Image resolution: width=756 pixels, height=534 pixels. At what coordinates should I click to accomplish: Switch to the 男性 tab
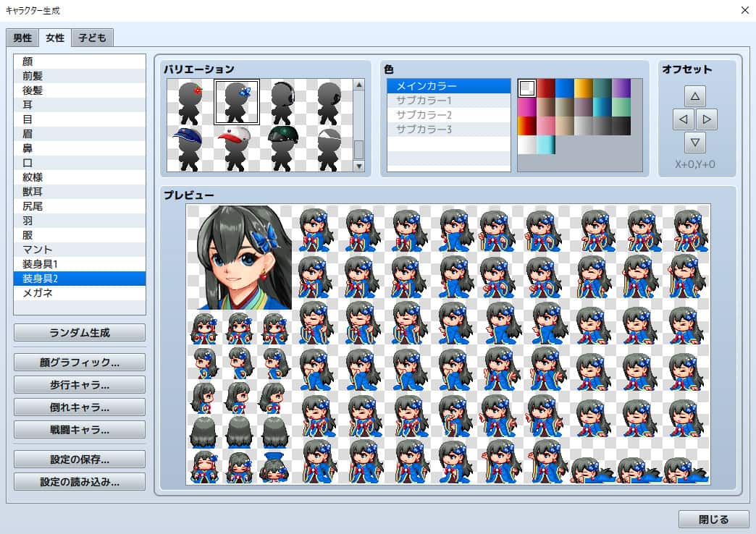pyautogui.click(x=22, y=38)
